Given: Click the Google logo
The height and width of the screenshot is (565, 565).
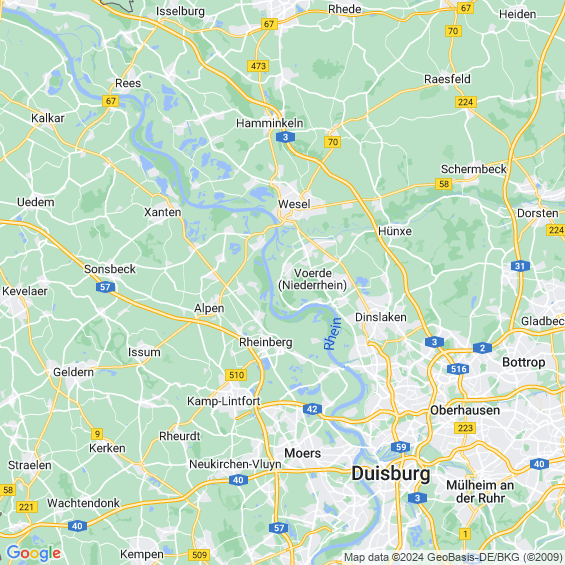Looking at the screenshot, I should pos(34,553).
